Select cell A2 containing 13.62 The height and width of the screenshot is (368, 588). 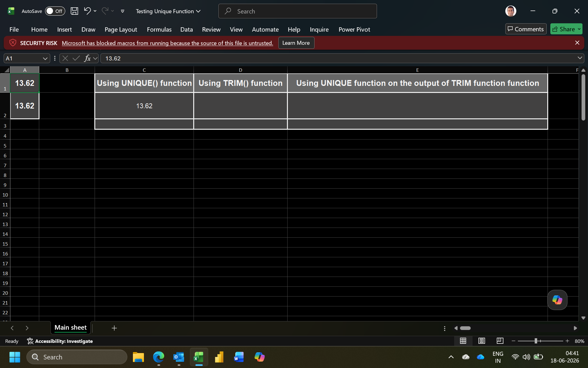(25, 106)
